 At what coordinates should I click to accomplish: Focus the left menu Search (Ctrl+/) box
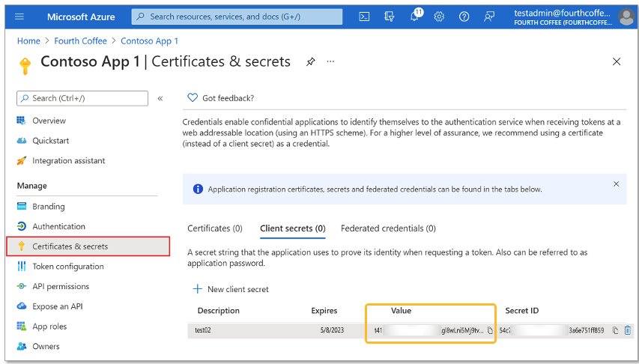(82, 98)
